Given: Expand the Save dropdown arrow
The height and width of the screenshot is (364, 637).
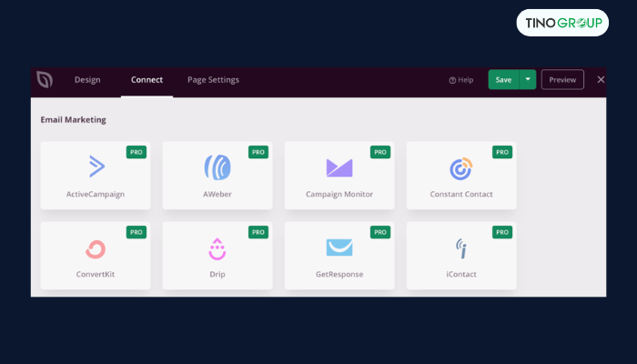Looking at the screenshot, I should [x=528, y=80].
